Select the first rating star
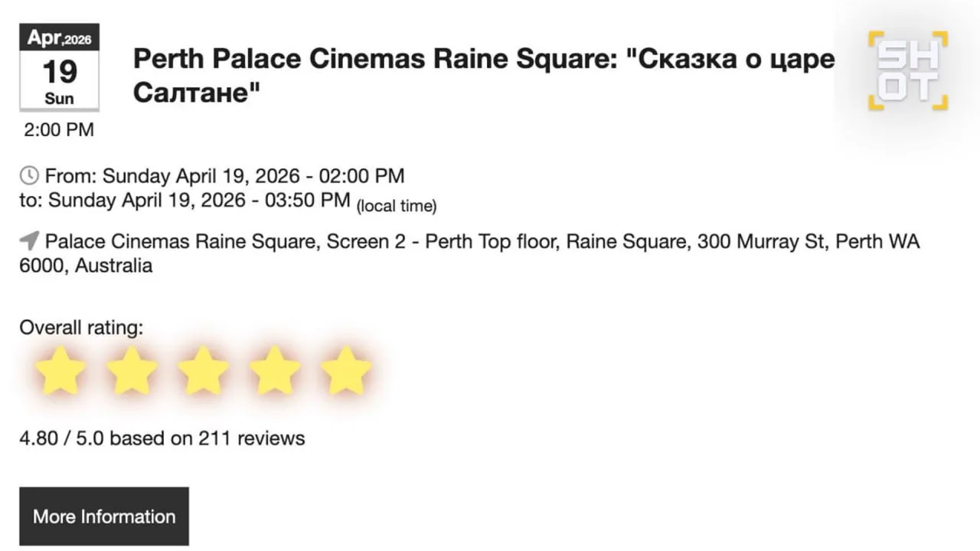The width and height of the screenshot is (980, 551). click(x=60, y=371)
